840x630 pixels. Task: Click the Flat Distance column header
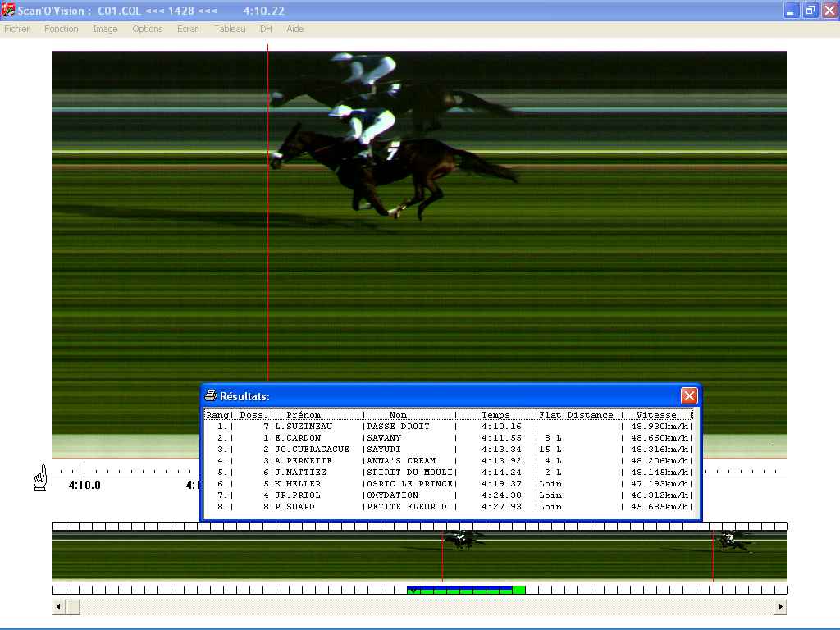[x=576, y=414]
